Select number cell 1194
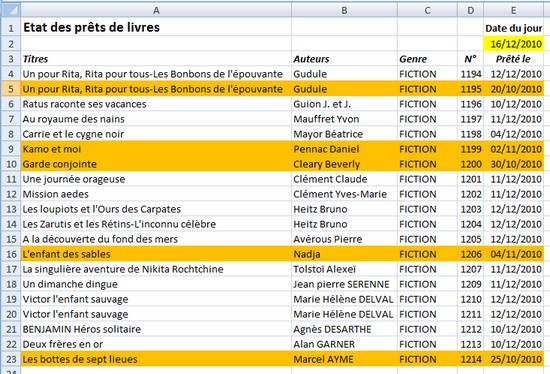This screenshot has height=374, width=550. click(x=470, y=74)
